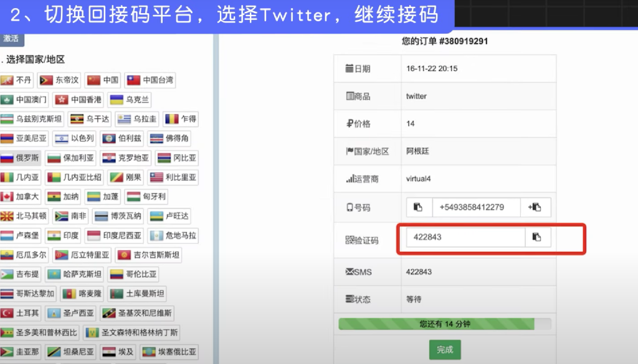Copy full number with plus sign
638x364 pixels.
(535, 207)
